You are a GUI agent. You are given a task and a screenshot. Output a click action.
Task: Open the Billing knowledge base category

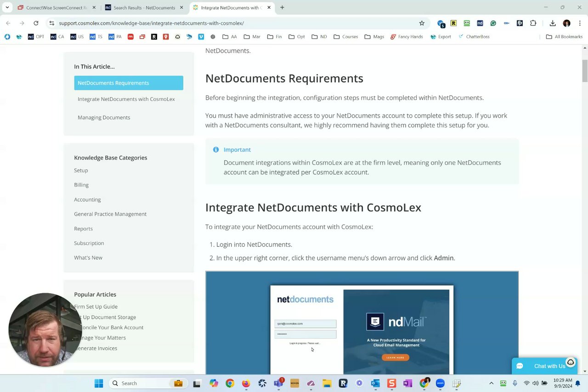(x=81, y=185)
